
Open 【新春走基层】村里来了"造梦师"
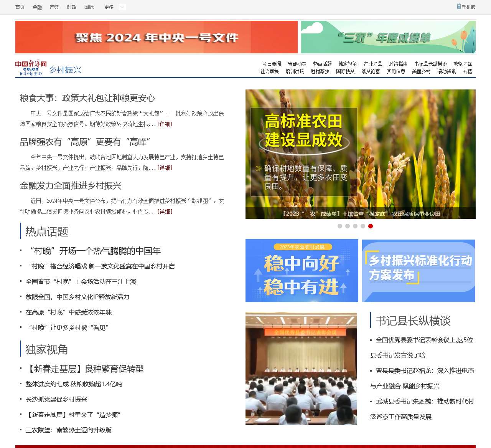73,415
